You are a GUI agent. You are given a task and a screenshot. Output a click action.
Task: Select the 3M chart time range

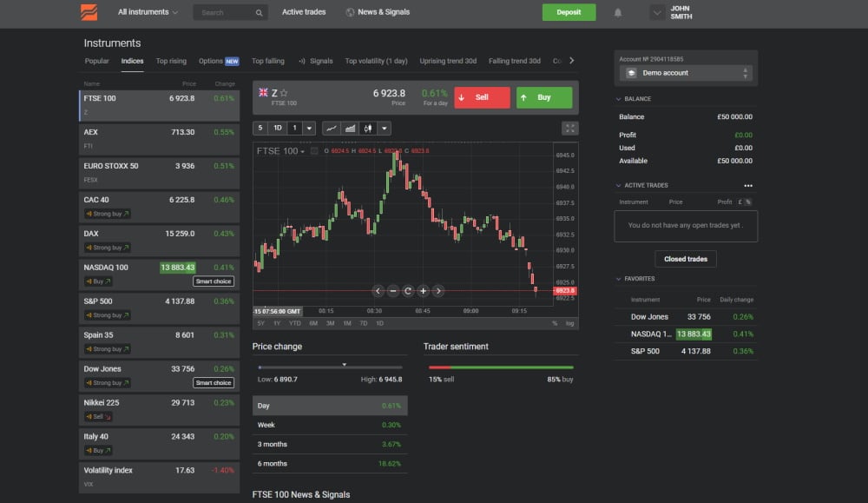331,323
